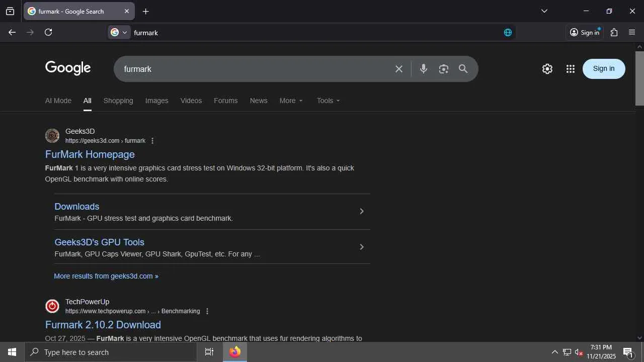Open more options for TechPowerUp result
This screenshot has height=362, width=644.
pos(207,311)
